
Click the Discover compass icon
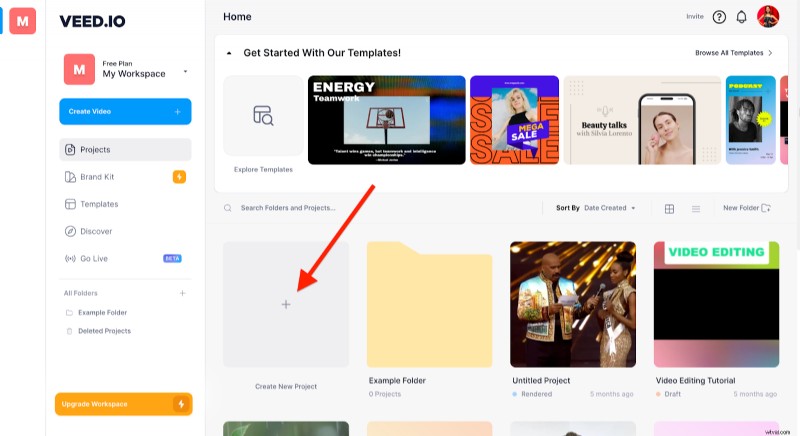(70, 232)
